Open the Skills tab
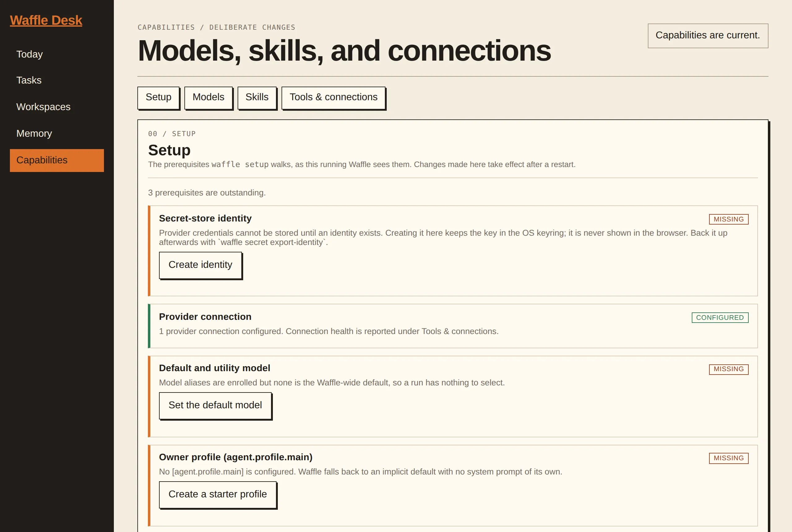Image resolution: width=792 pixels, height=532 pixels. [257, 97]
